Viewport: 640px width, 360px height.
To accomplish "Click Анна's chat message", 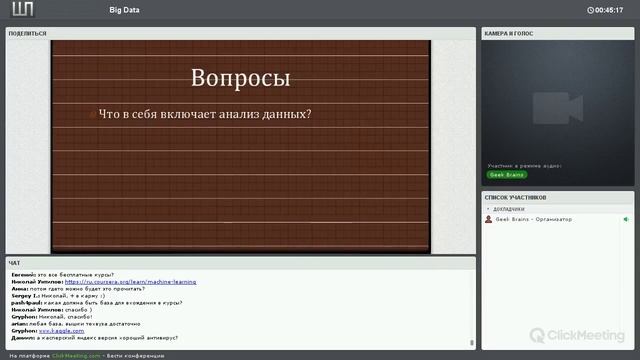I will [x=78, y=289].
